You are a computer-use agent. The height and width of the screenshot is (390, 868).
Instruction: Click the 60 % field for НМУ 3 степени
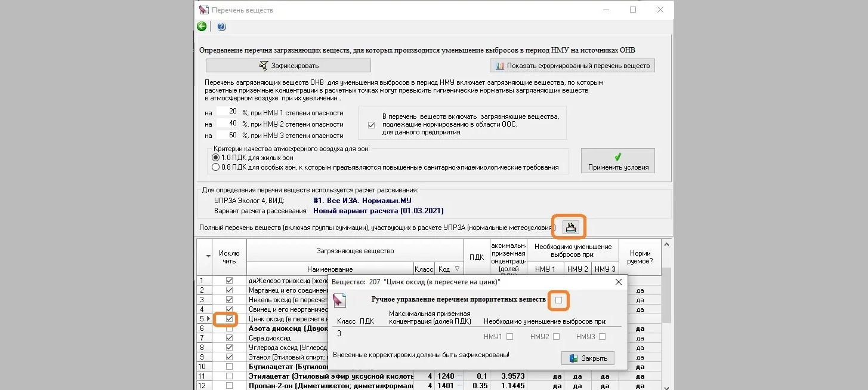coord(227,136)
